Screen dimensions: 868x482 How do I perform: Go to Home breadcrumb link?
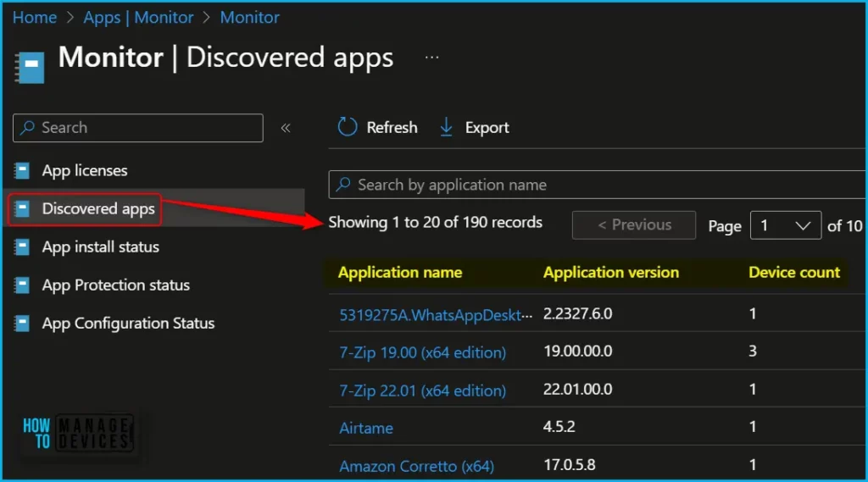35,17
